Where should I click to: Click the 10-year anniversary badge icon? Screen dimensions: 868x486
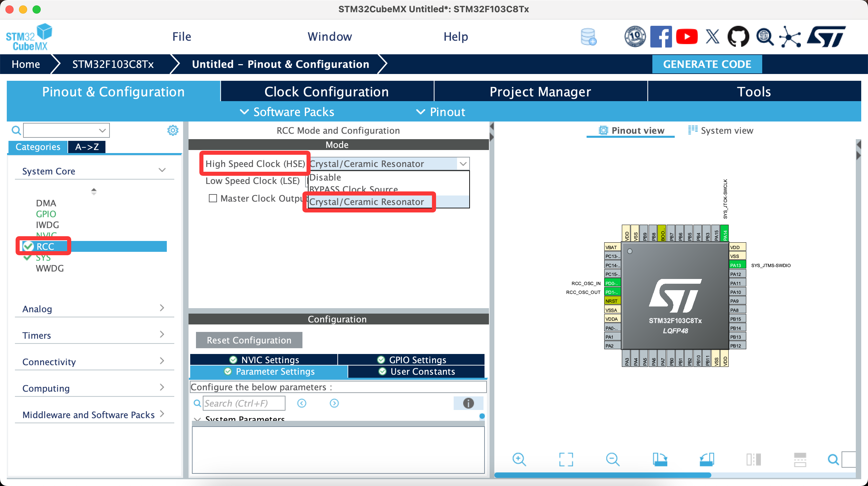(635, 37)
